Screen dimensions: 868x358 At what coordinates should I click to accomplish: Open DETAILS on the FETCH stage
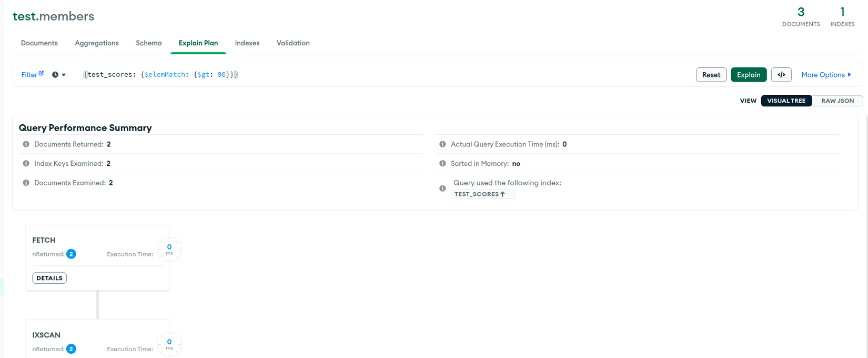tap(49, 278)
